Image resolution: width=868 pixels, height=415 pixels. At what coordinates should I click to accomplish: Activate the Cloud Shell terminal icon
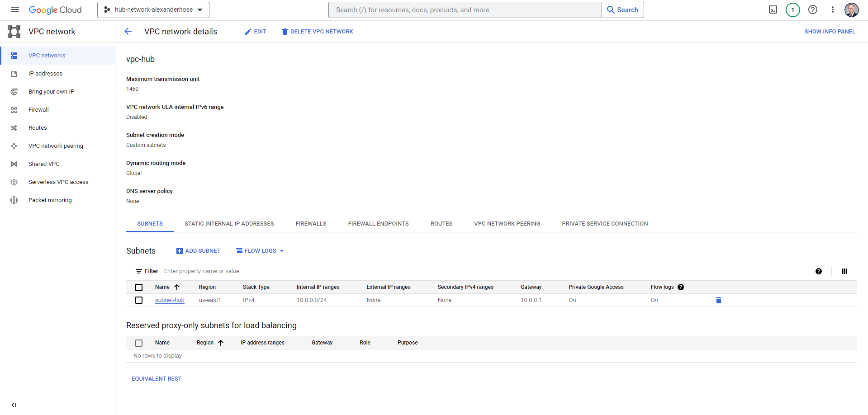pos(773,9)
